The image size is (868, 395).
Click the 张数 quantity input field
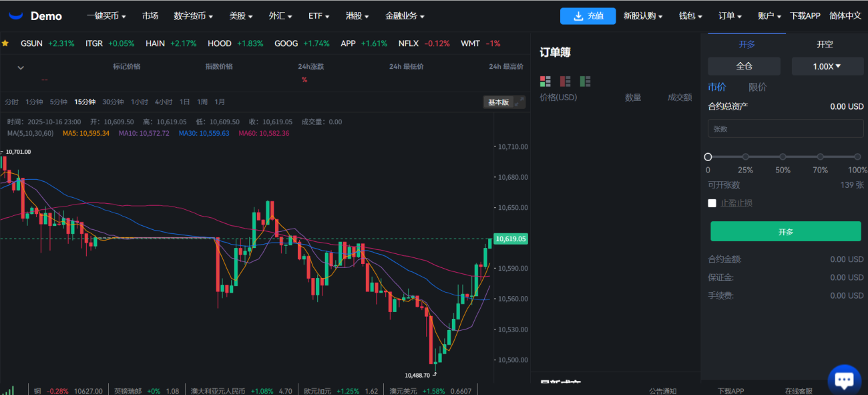coord(785,128)
